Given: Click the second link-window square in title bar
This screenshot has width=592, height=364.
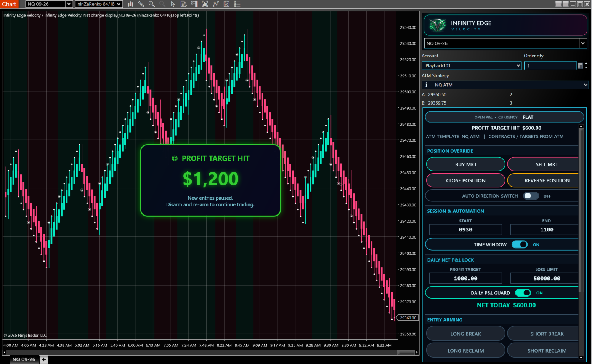Looking at the screenshot, I should pyautogui.click(x=566, y=4).
